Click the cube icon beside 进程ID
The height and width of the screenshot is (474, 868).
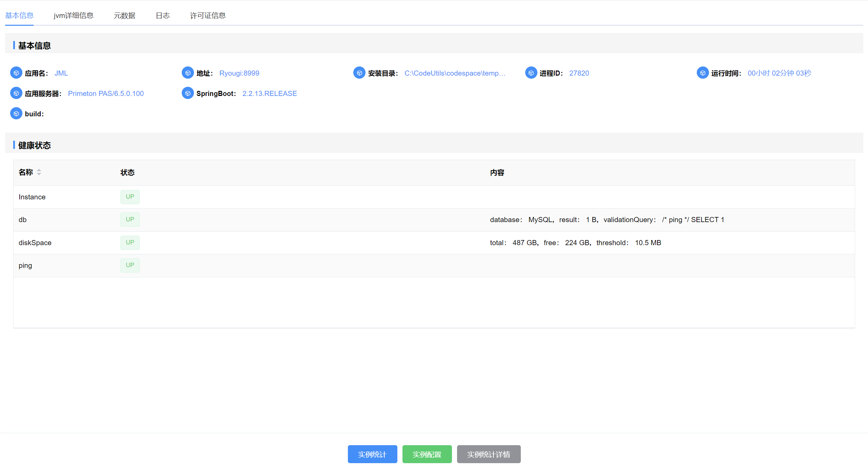coord(531,73)
